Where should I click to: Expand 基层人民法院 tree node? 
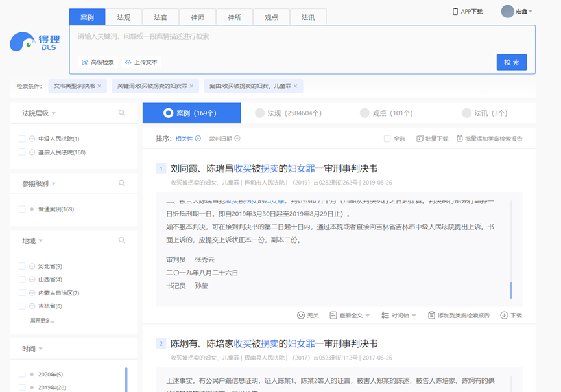click(32, 152)
